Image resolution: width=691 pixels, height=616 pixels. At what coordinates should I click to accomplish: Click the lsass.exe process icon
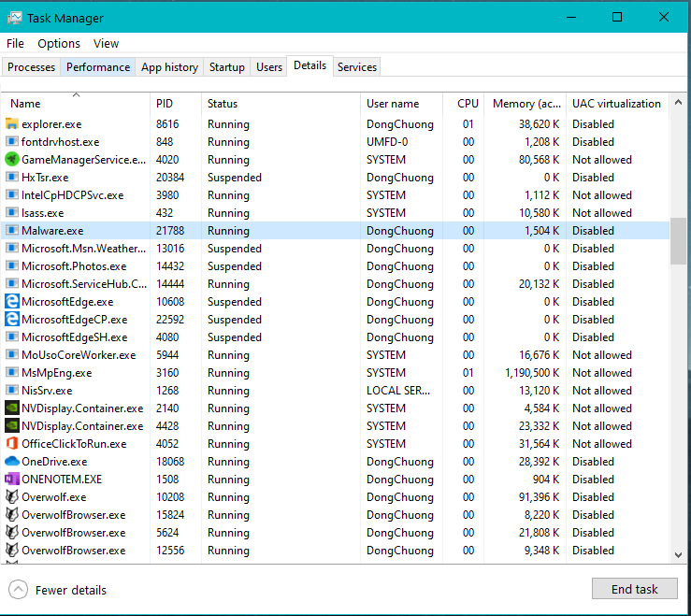pyautogui.click(x=12, y=213)
